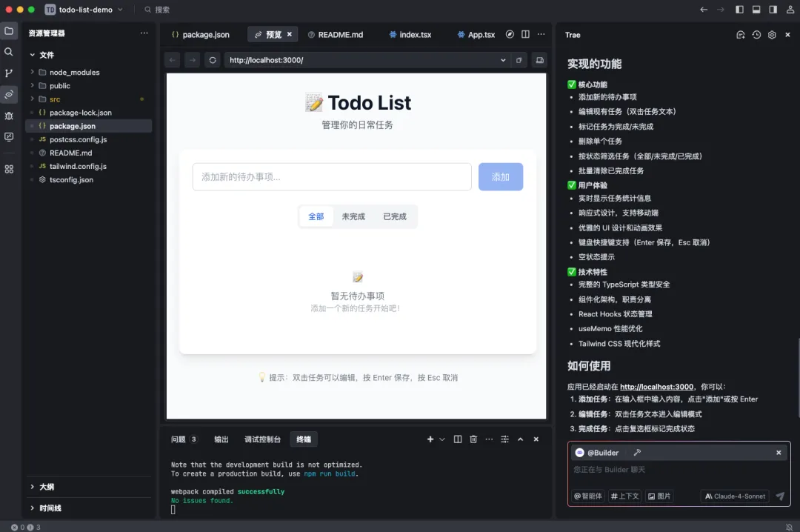The image size is (800, 532).
Task: Open the http://localhost:3000 link in chat
Action: [x=656, y=387]
